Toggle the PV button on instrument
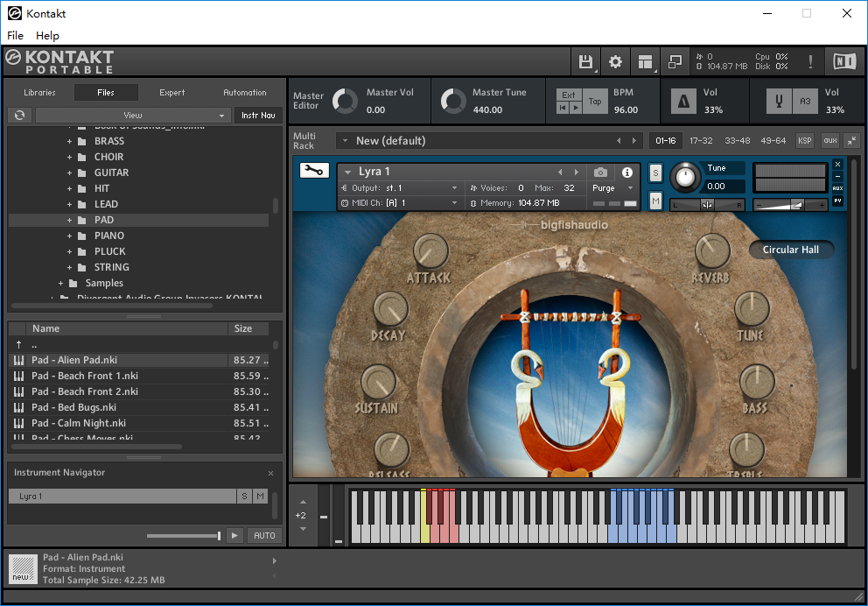Image resolution: width=868 pixels, height=606 pixels. pyautogui.click(x=838, y=201)
